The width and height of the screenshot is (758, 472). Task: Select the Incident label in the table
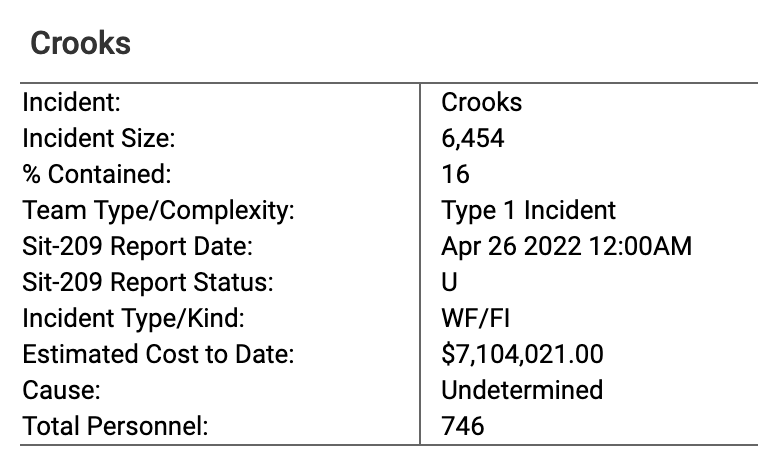(72, 103)
